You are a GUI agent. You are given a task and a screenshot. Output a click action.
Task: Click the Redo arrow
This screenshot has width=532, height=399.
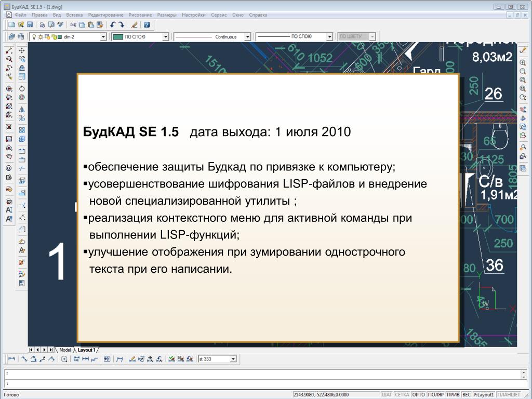(122, 25)
